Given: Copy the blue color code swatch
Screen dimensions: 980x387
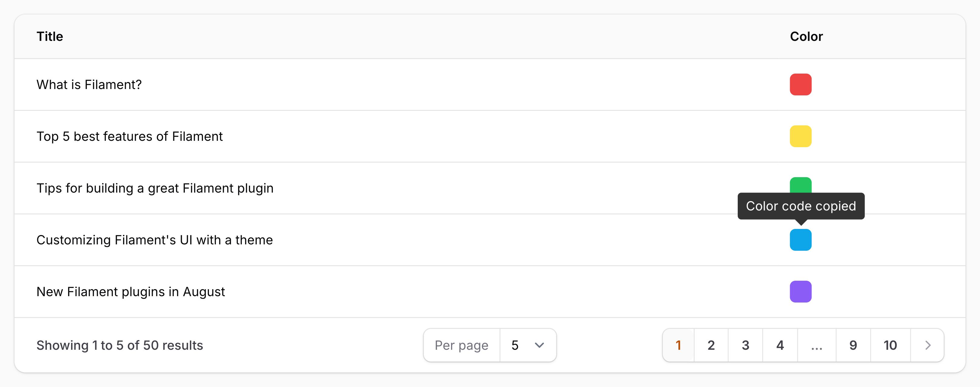Looking at the screenshot, I should (x=800, y=240).
